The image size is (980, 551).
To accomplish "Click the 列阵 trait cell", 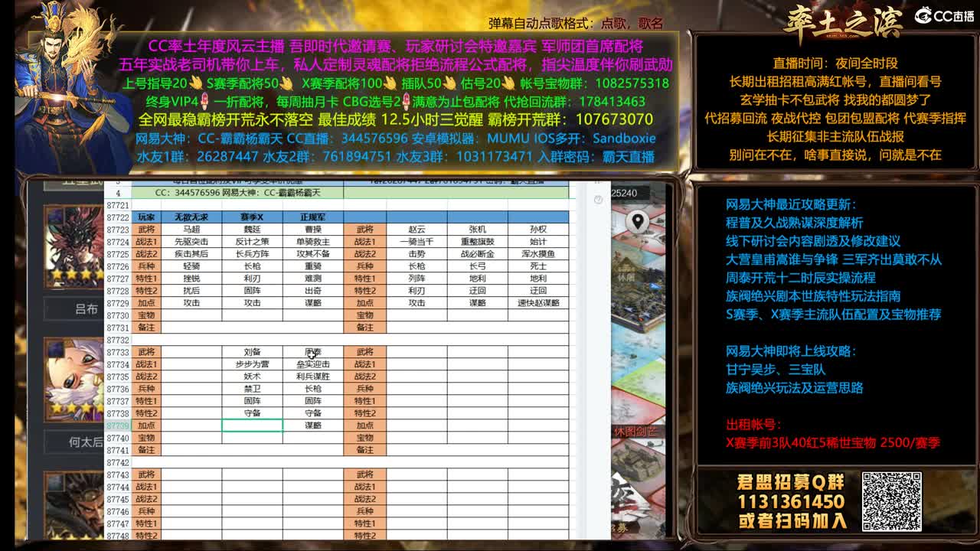I will pyautogui.click(x=416, y=279).
